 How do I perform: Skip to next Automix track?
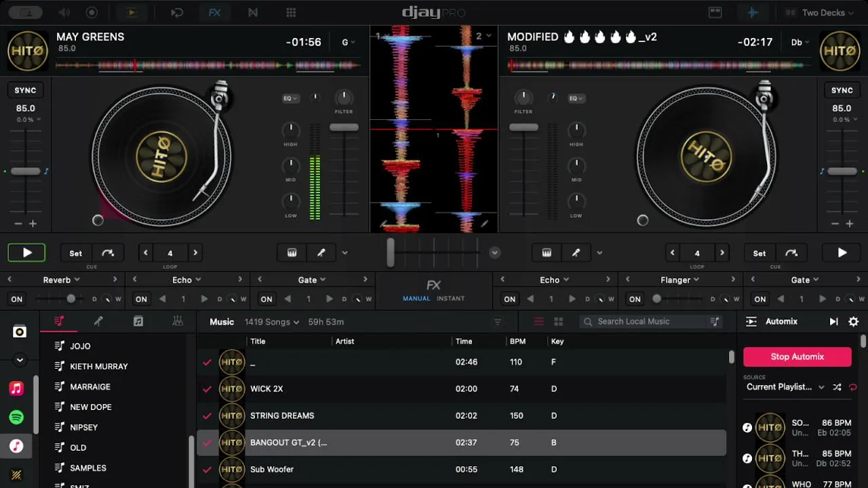(833, 322)
